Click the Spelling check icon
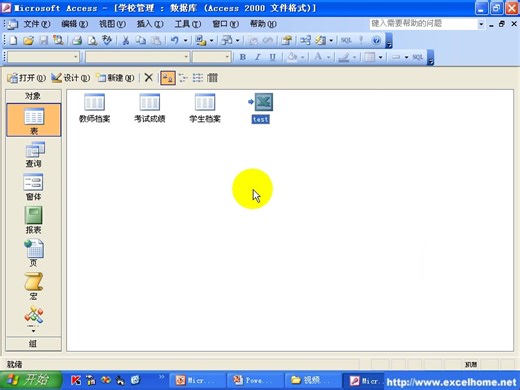Screen dimensions: 520x390 coord(107,40)
